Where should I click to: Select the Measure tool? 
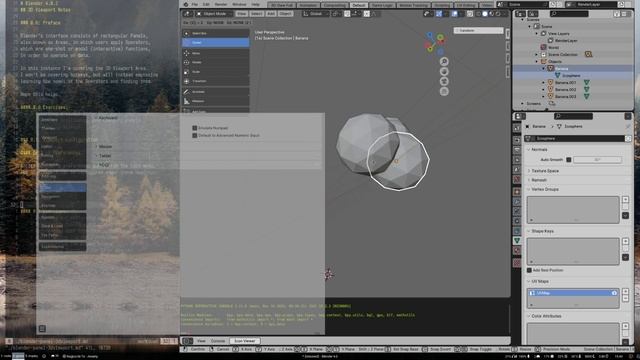pyautogui.click(x=216, y=101)
